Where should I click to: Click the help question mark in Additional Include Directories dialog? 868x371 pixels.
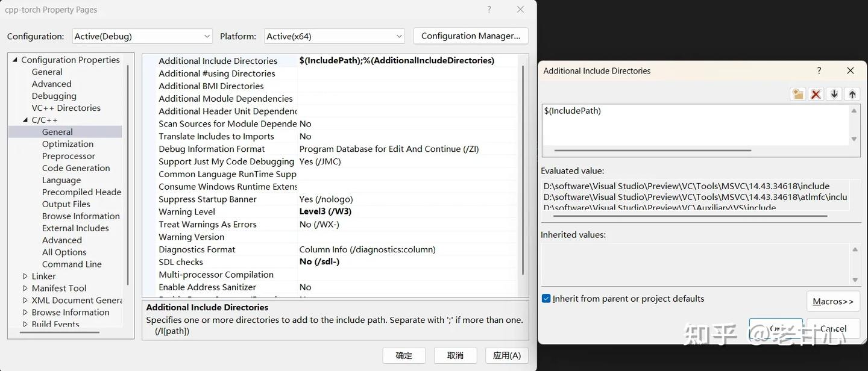point(819,70)
